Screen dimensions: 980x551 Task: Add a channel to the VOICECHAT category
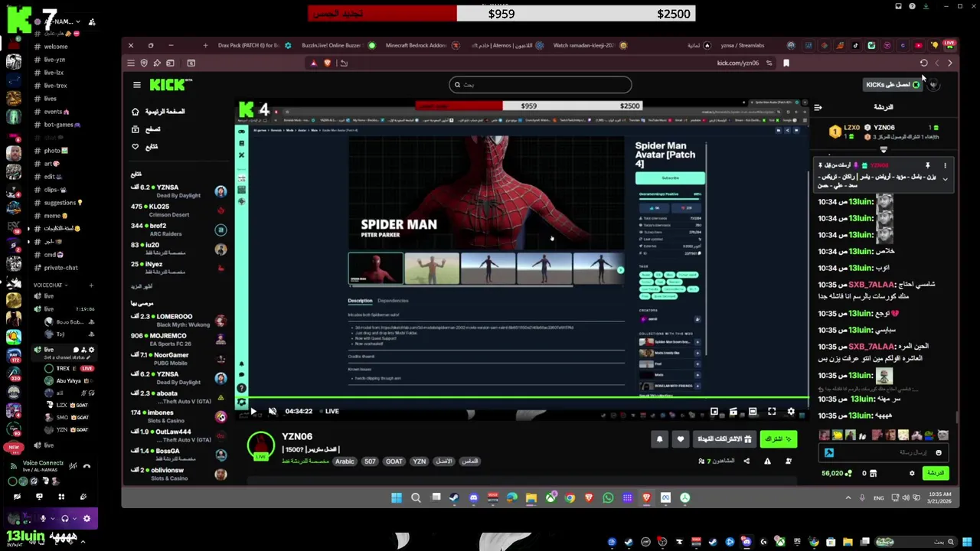tap(91, 285)
